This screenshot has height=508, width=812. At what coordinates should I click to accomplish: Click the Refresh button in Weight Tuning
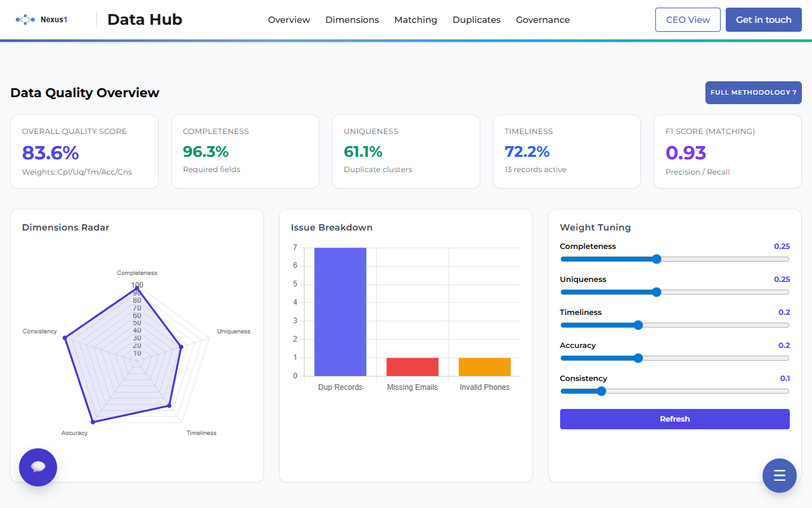coord(674,418)
